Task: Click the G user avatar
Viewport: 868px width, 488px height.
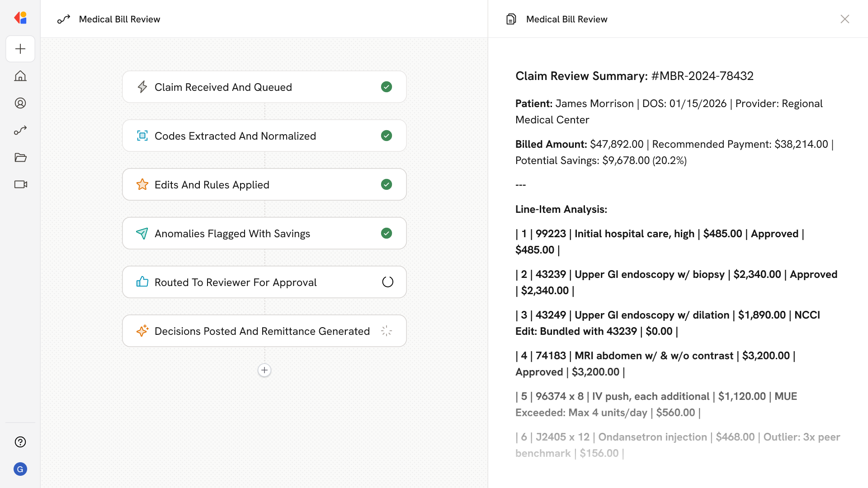Action: click(20, 469)
